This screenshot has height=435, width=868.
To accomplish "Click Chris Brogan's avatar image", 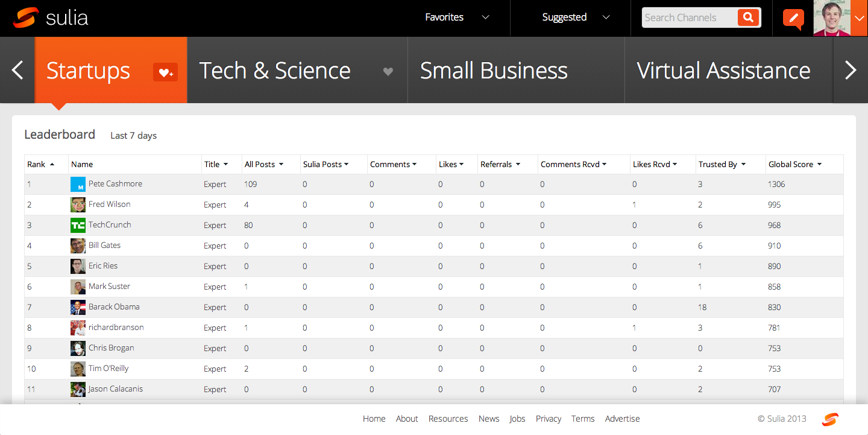I will (78, 348).
